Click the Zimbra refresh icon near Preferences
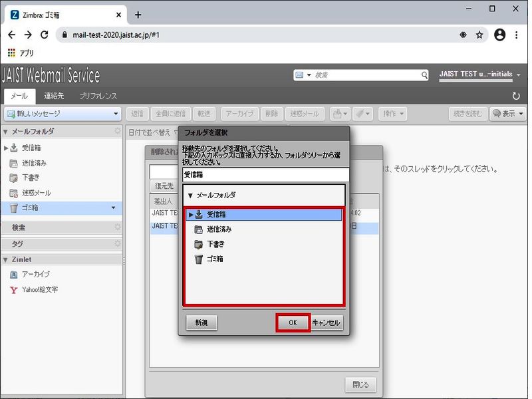The width and height of the screenshot is (532, 399). point(516,96)
